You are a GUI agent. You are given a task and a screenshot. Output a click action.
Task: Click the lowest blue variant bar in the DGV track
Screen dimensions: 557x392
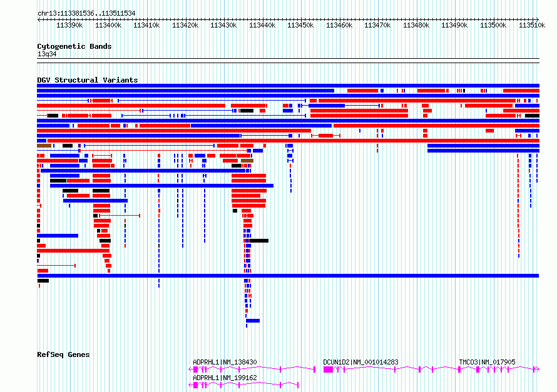253,321
